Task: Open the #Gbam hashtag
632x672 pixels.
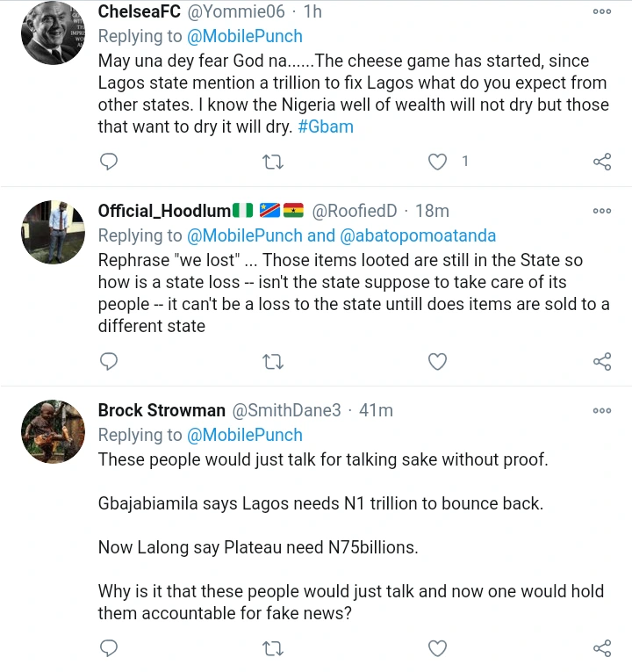Action: [x=326, y=126]
